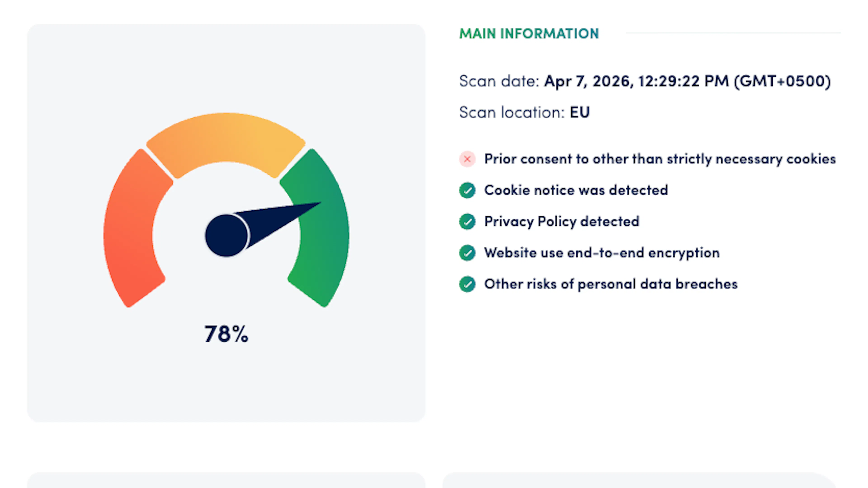The width and height of the screenshot is (868, 488).
Task: Click the gauge needle pointer tip
Action: [317, 204]
